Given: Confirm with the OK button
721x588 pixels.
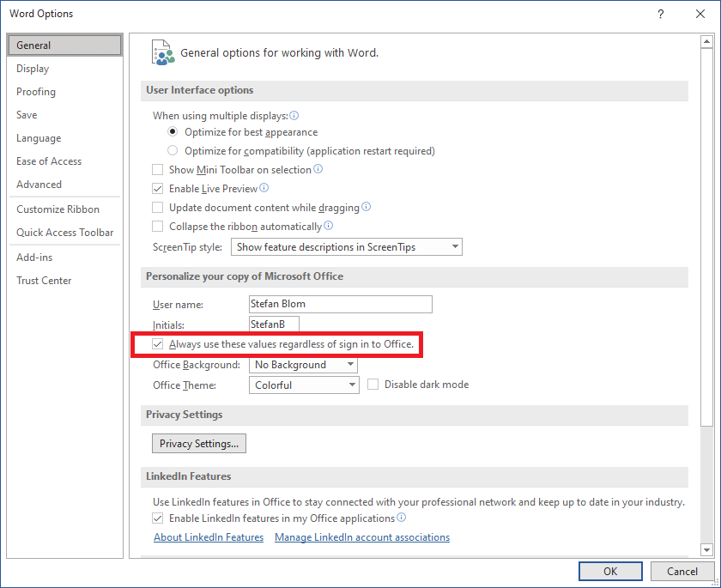Looking at the screenshot, I should [610, 571].
